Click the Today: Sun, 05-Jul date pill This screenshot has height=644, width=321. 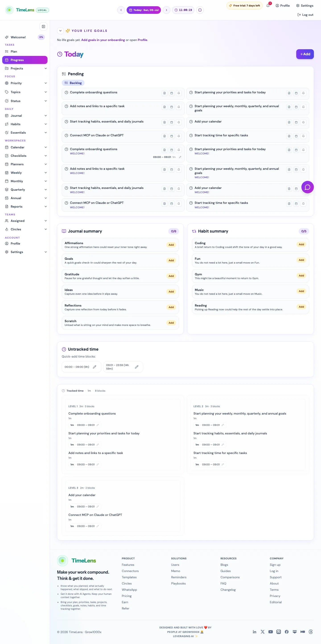click(144, 10)
